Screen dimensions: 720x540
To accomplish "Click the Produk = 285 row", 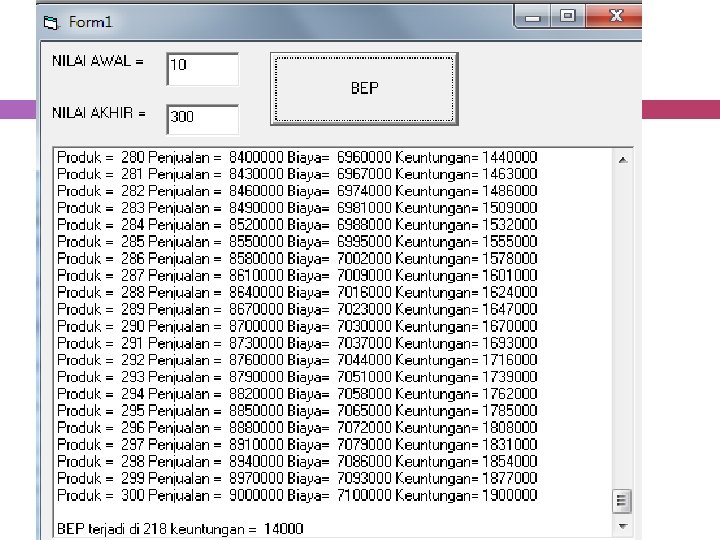I will (297, 242).
